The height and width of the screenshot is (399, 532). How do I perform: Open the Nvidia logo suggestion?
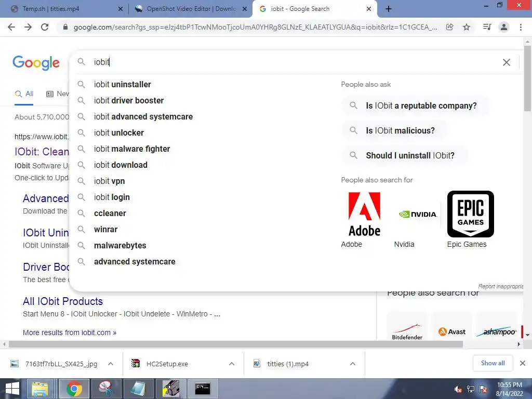[x=418, y=215]
